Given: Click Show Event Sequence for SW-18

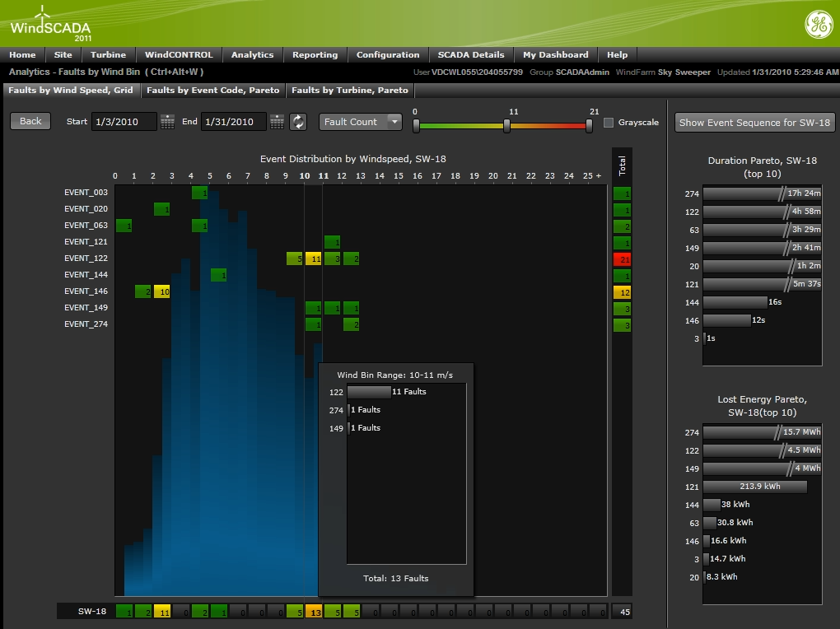Looking at the screenshot, I should 755,122.
